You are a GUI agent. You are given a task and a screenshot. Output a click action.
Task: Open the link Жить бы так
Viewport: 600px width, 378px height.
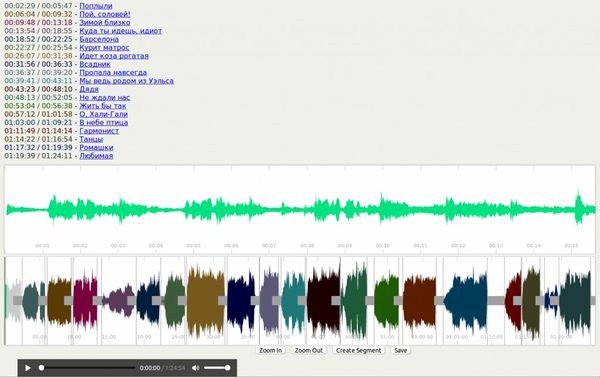pos(103,106)
